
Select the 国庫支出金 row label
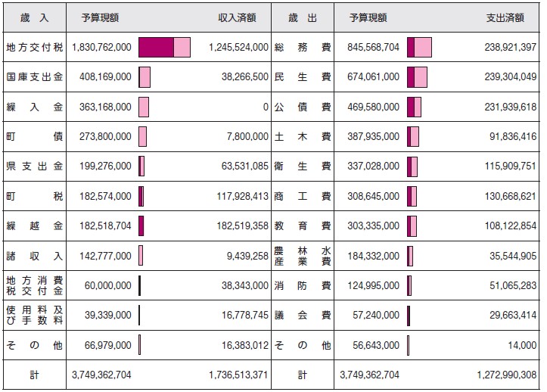(34, 76)
